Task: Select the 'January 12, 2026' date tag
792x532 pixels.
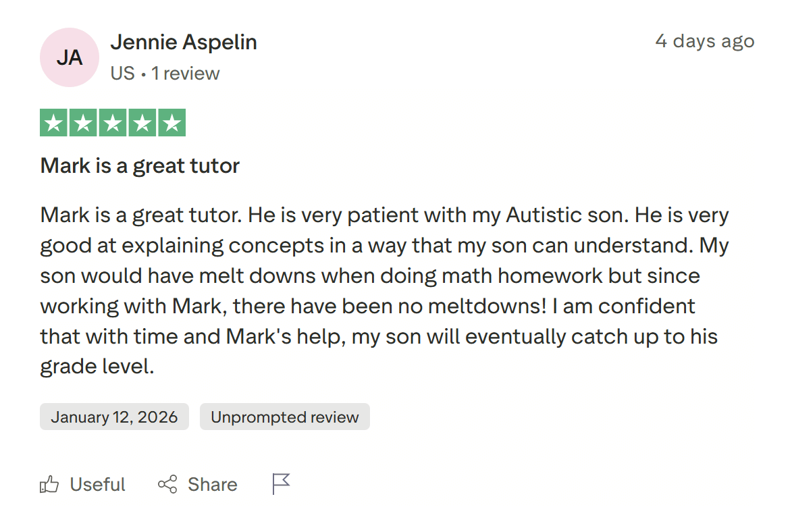Action: click(113, 417)
